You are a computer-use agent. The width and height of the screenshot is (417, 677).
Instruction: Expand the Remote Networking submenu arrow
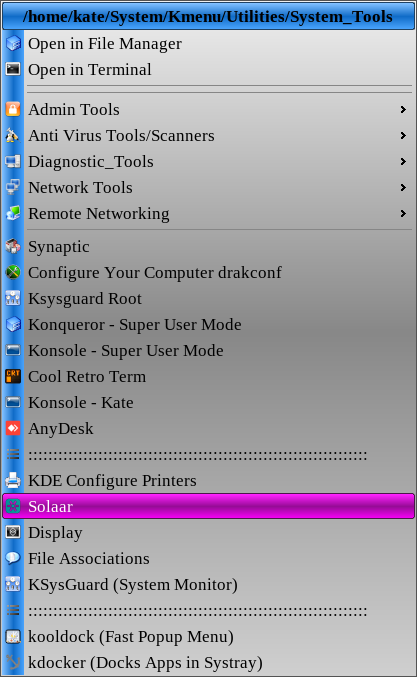403,213
